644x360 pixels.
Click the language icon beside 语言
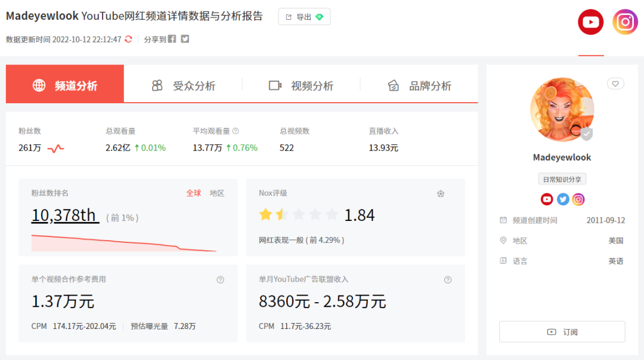point(503,260)
